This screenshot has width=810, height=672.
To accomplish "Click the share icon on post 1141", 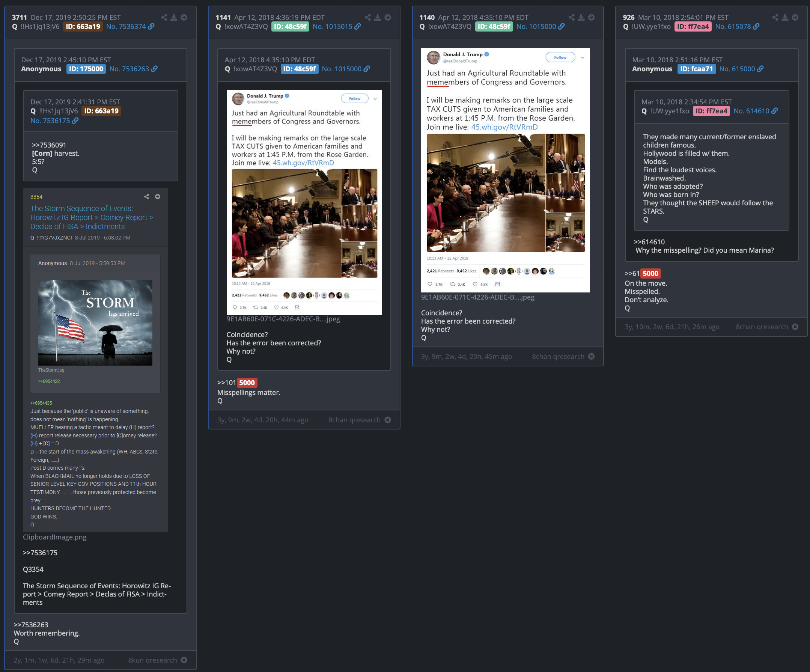I will point(368,17).
